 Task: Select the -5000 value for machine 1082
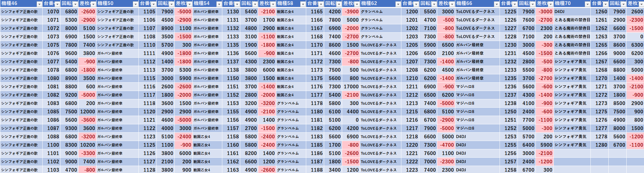pyautogui.click(x=87, y=95)
